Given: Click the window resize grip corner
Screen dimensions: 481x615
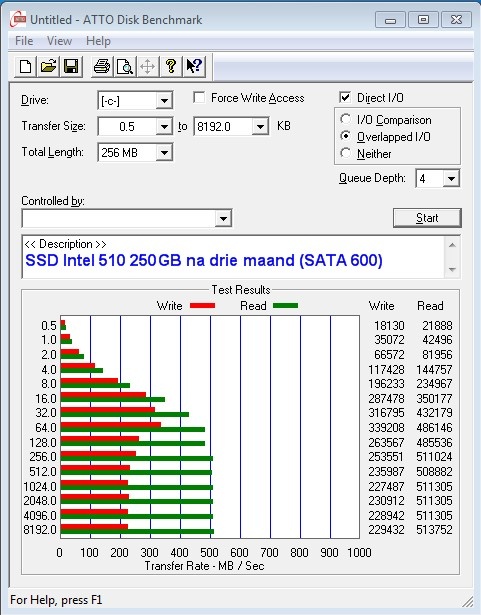Looking at the screenshot, I should point(468,600).
